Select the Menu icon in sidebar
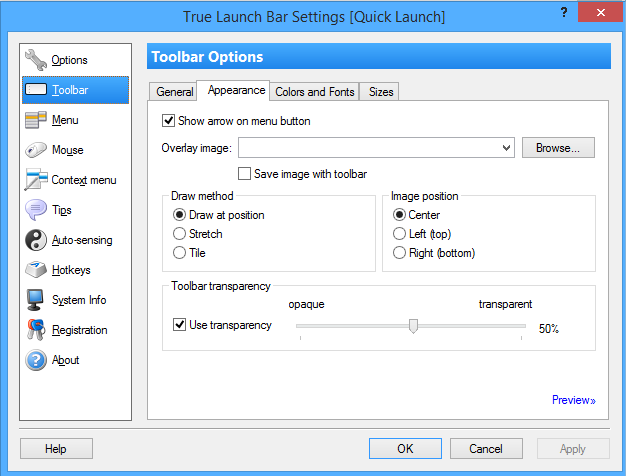The height and width of the screenshot is (476, 626). coord(36,120)
